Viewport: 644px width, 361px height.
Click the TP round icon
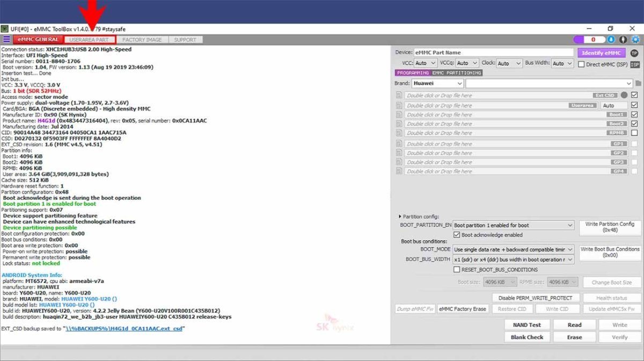[x=634, y=53]
